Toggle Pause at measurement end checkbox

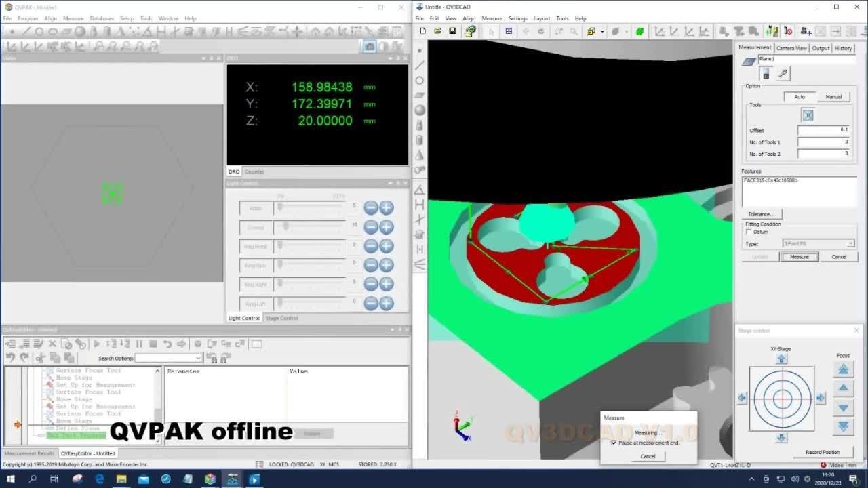(614, 443)
